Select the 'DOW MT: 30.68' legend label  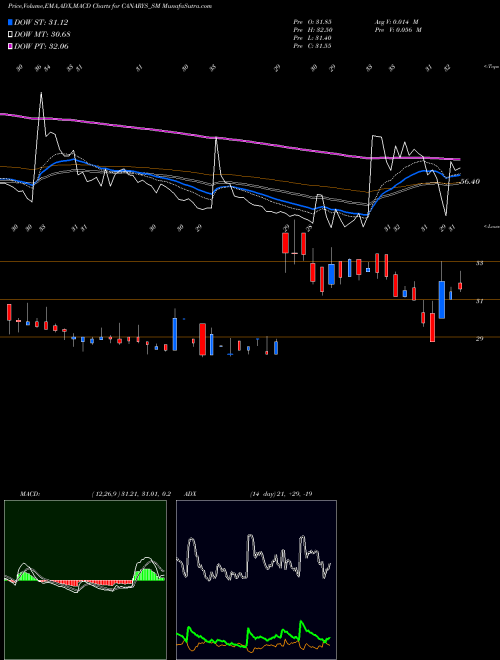click(42, 34)
